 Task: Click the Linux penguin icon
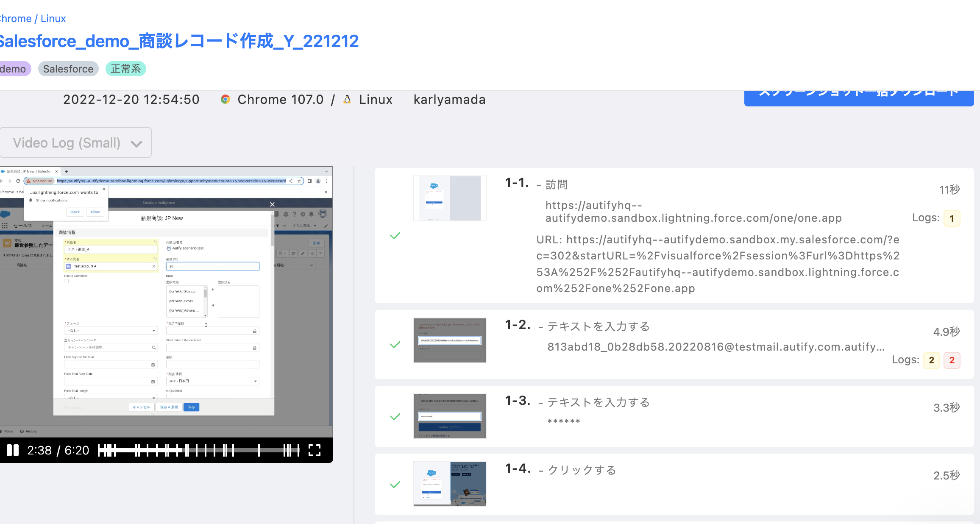click(x=347, y=100)
